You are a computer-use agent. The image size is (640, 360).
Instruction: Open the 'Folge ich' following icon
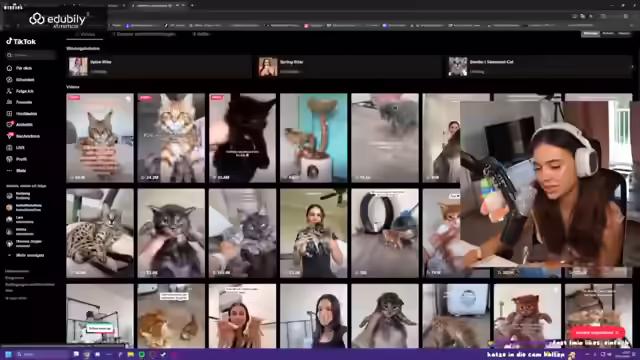click(x=9, y=91)
